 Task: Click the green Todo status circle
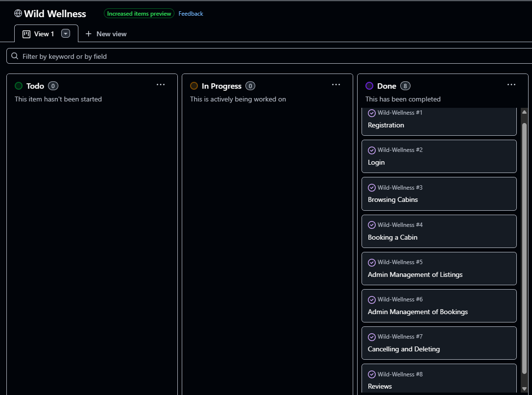[x=19, y=86]
